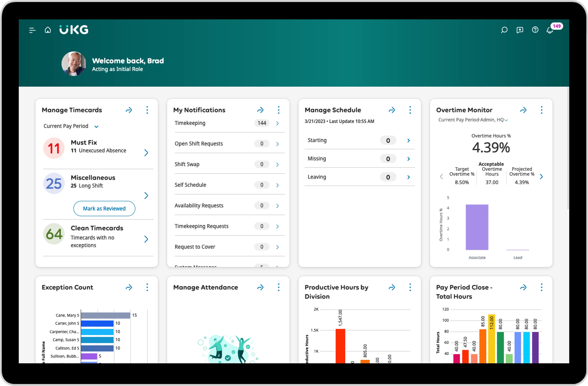The width and height of the screenshot is (588, 386).
Task: Show next overtime metrics with right chevron
Action: (541, 176)
